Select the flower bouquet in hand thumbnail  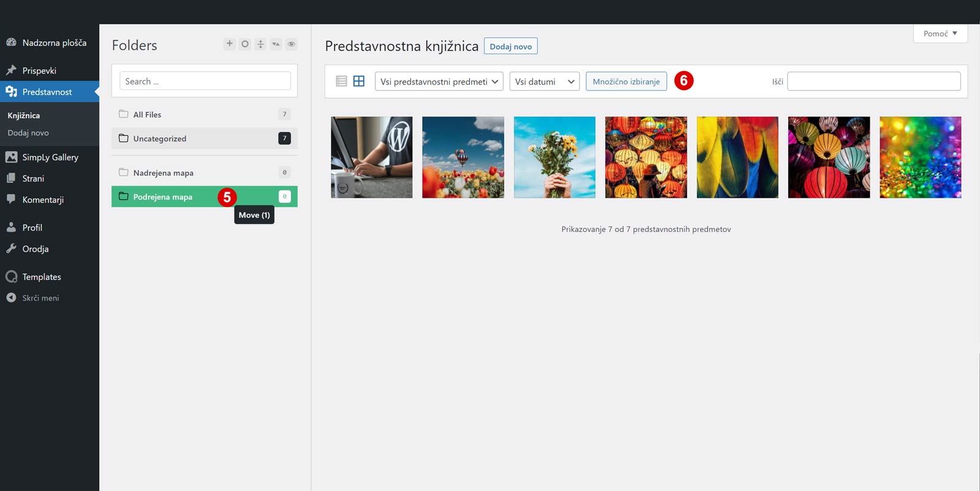(554, 157)
